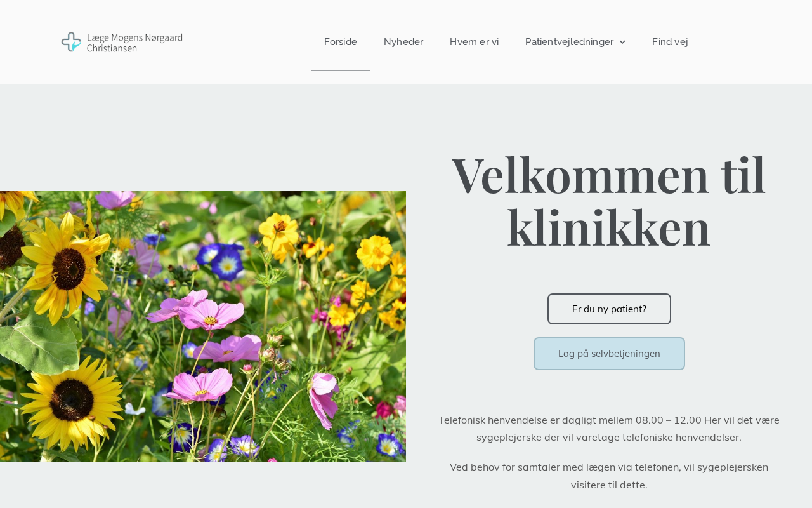Click the Ved behov for samtaler paragraph
Screen dimensions: 812x508
609,476
